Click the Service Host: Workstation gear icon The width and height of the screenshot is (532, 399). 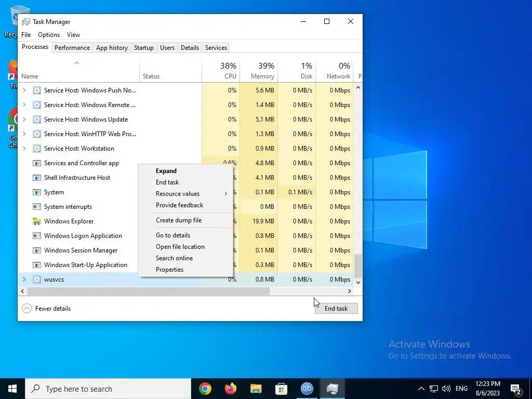click(37, 149)
